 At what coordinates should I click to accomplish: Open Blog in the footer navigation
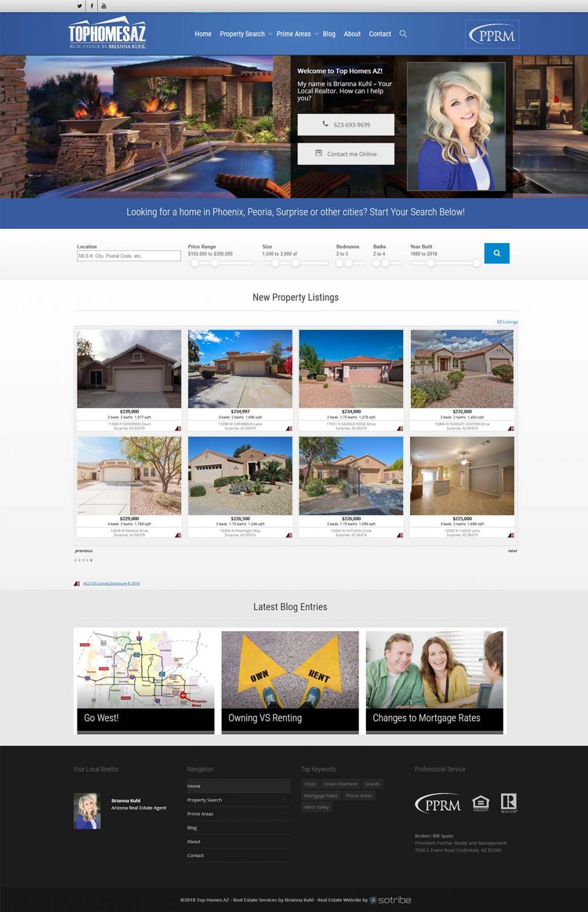pyautogui.click(x=238, y=828)
